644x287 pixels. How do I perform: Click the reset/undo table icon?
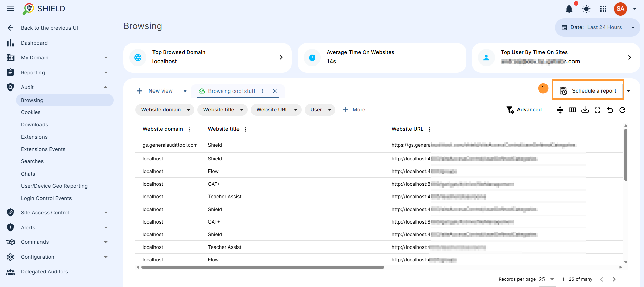pos(610,110)
